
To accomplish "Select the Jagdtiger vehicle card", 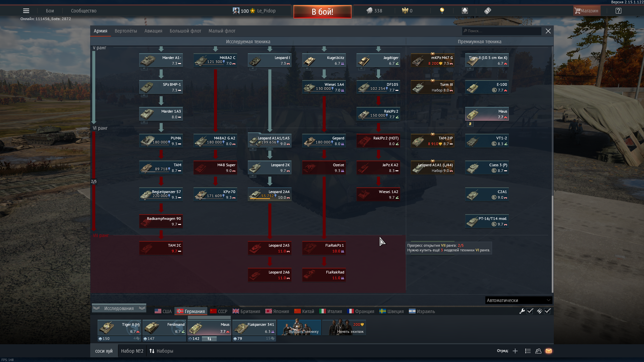I will [378, 60].
